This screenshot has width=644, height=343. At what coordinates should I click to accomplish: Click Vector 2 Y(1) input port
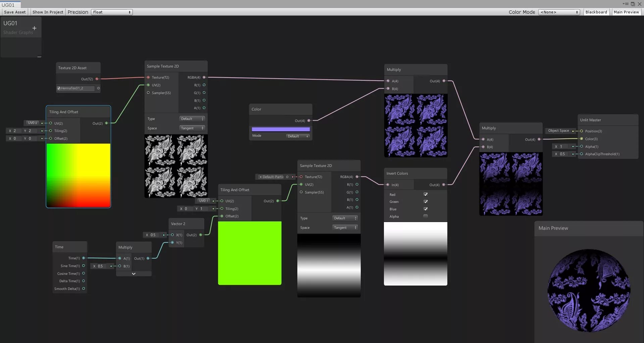(172, 243)
